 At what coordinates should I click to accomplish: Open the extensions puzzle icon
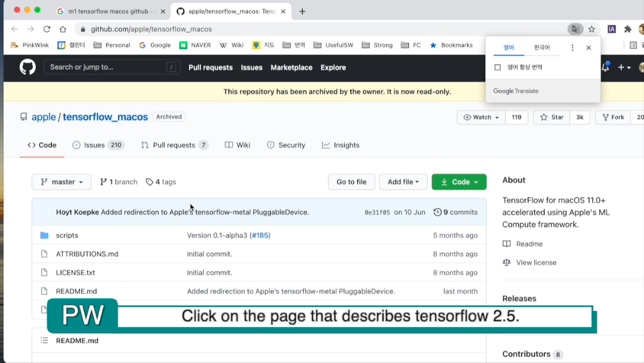pyautogui.click(x=627, y=29)
